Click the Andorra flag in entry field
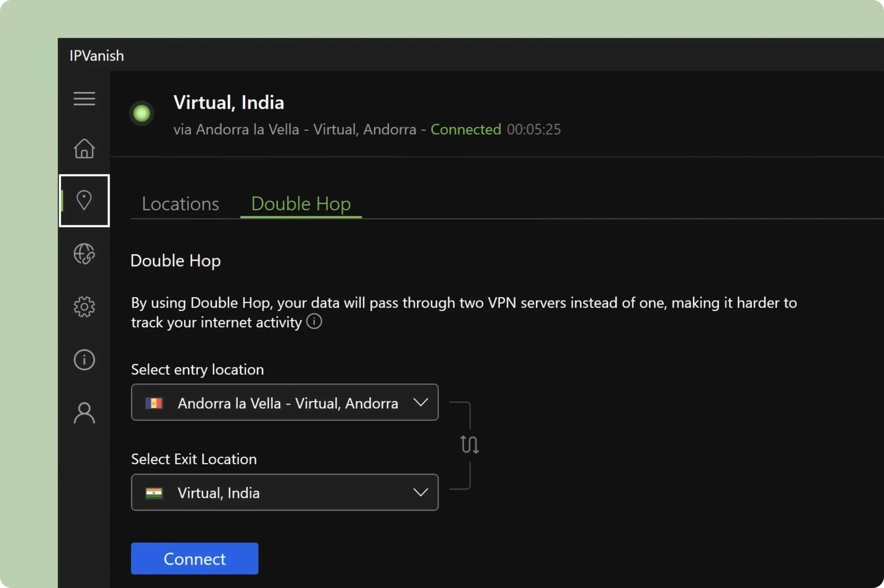This screenshot has width=884, height=588. pos(154,403)
